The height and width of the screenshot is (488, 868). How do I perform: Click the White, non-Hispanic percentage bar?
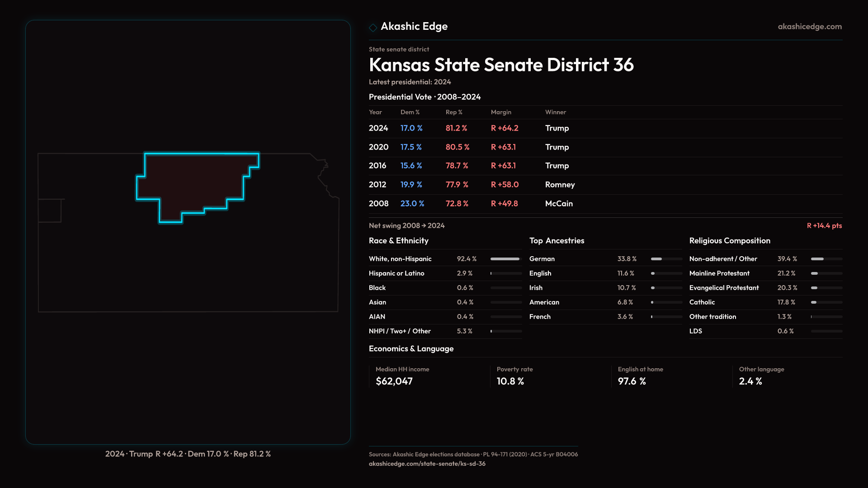coord(505,259)
